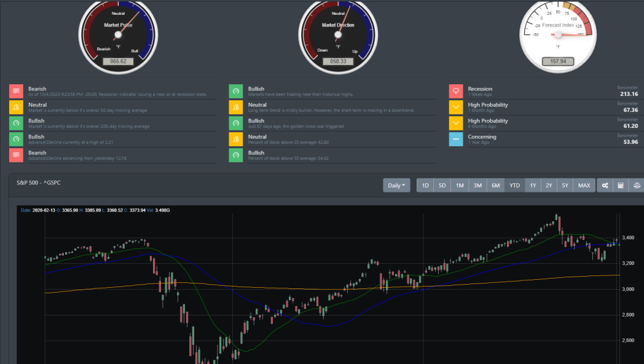Set the chart range to 6M

[496, 185]
